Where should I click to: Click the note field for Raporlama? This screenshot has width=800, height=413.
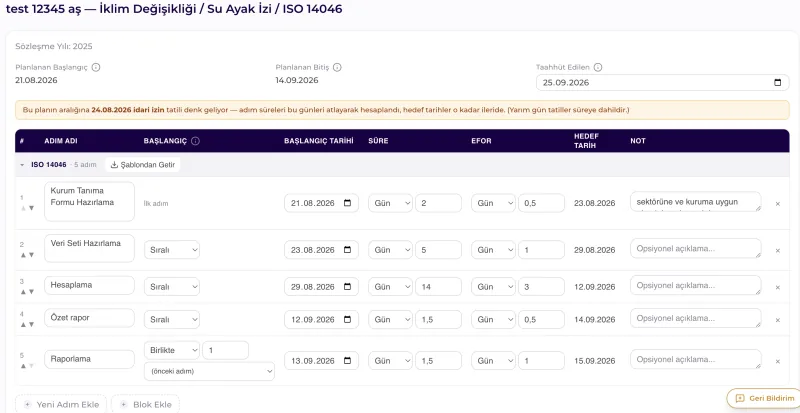(x=696, y=359)
